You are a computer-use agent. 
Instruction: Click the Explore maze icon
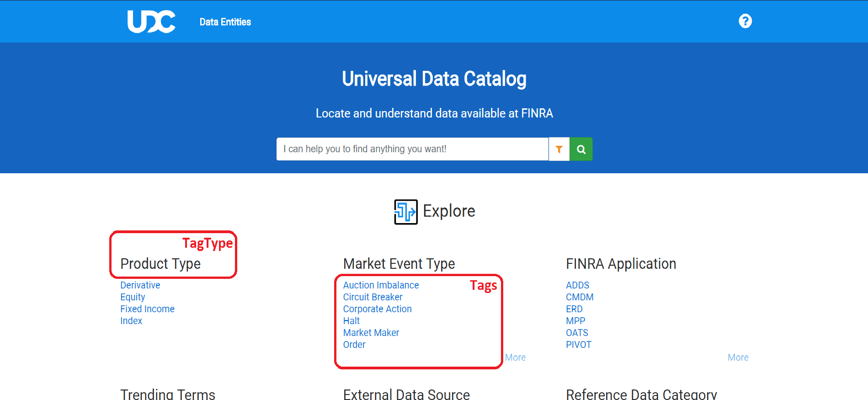tap(406, 212)
